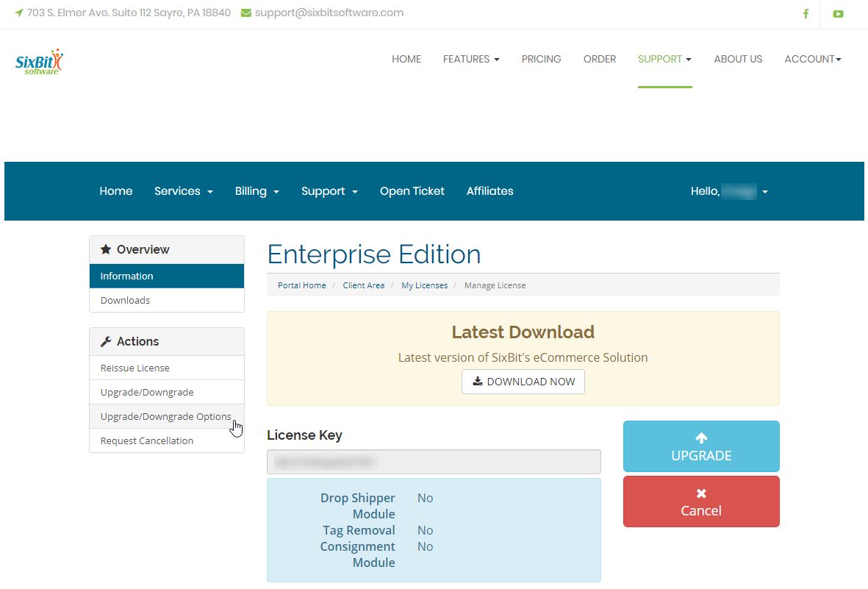Click the Actions panel heading
The width and height of the screenshot is (868, 589).
[167, 342]
